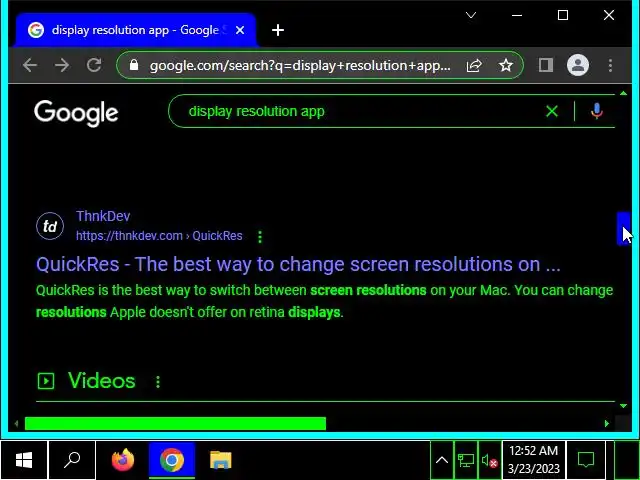
Task: Minimize the Chrome window
Action: [x=517, y=16]
